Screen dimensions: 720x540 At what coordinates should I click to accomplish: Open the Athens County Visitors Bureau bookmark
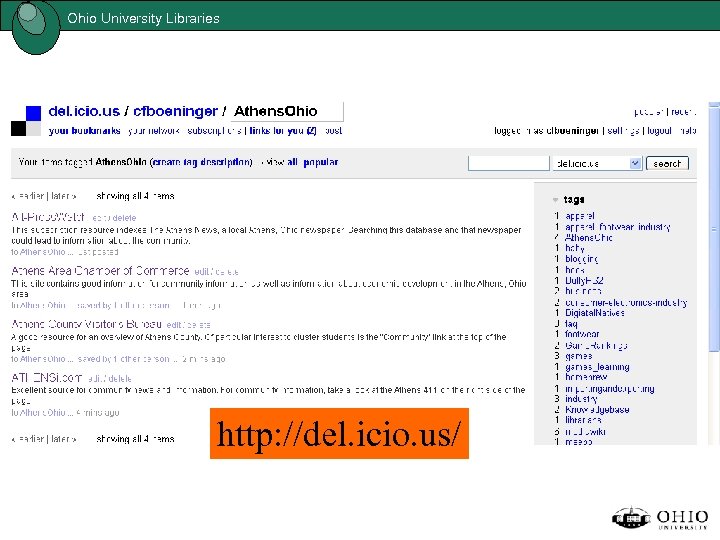point(86,324)
